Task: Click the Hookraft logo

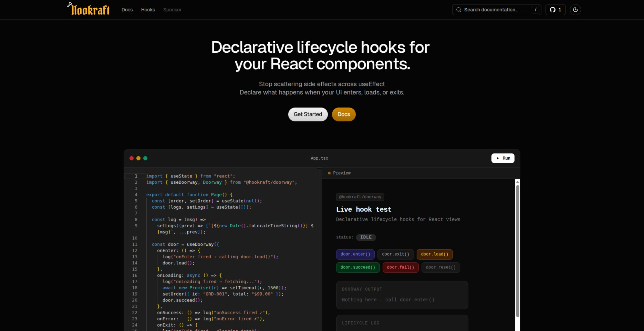Action: 89,9
